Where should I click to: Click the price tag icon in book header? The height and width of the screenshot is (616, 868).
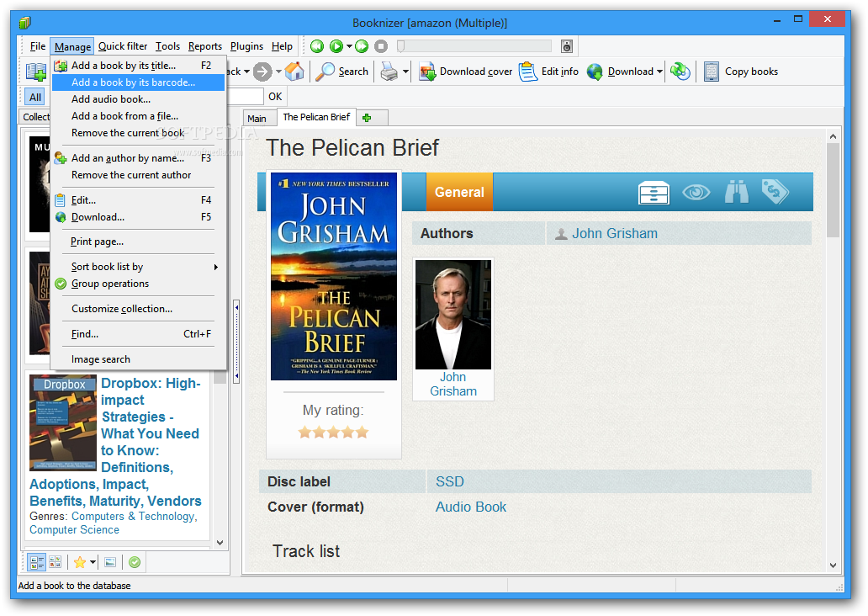click(775, 192)
